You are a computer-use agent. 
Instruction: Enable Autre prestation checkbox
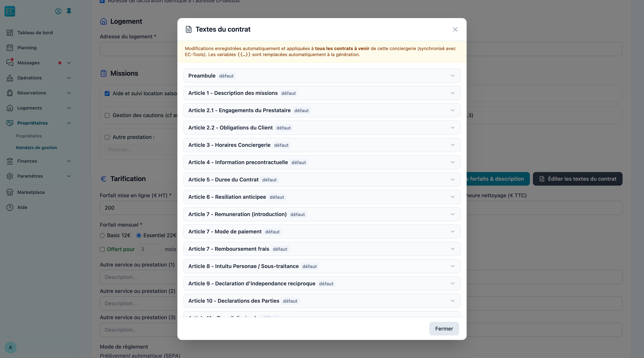[107, 137]
